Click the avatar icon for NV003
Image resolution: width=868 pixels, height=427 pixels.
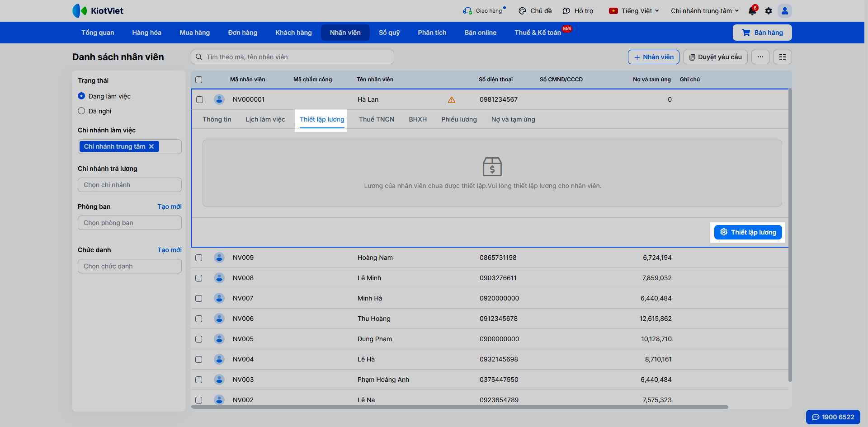pos(219,380)
